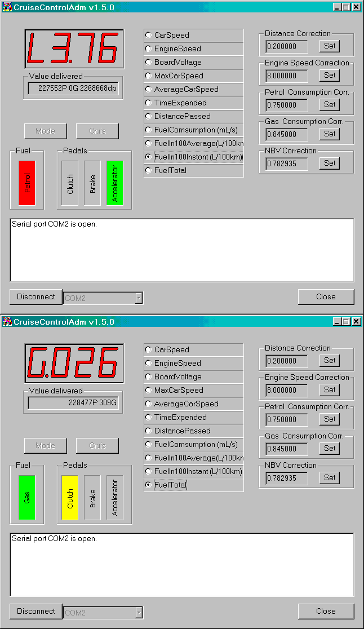Expand the COM2 combo box in the G.026 window

(139, 612)
